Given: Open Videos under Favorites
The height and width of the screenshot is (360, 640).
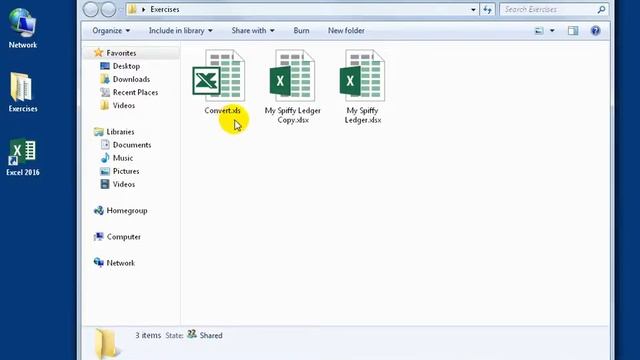Looking at the screenshot, I should 124,105.
